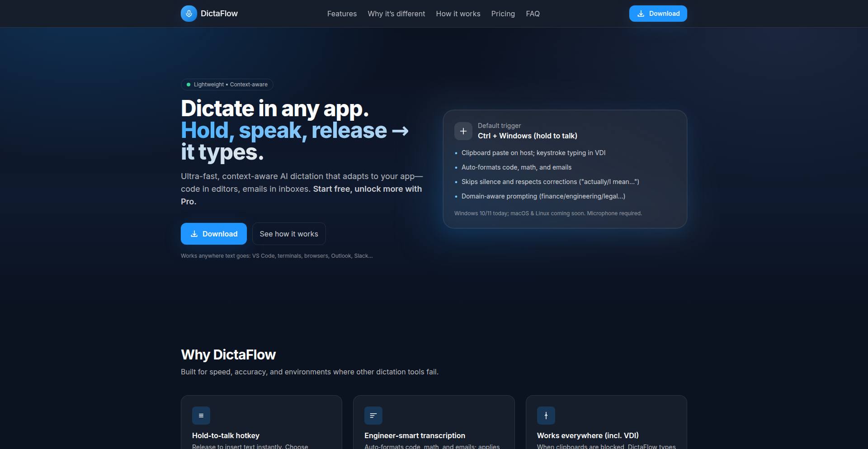The width and height of the screenshot is (868, 449).
Task: Click the Ctrl + Windows (hold to talk) text
Action: (528, 136)
